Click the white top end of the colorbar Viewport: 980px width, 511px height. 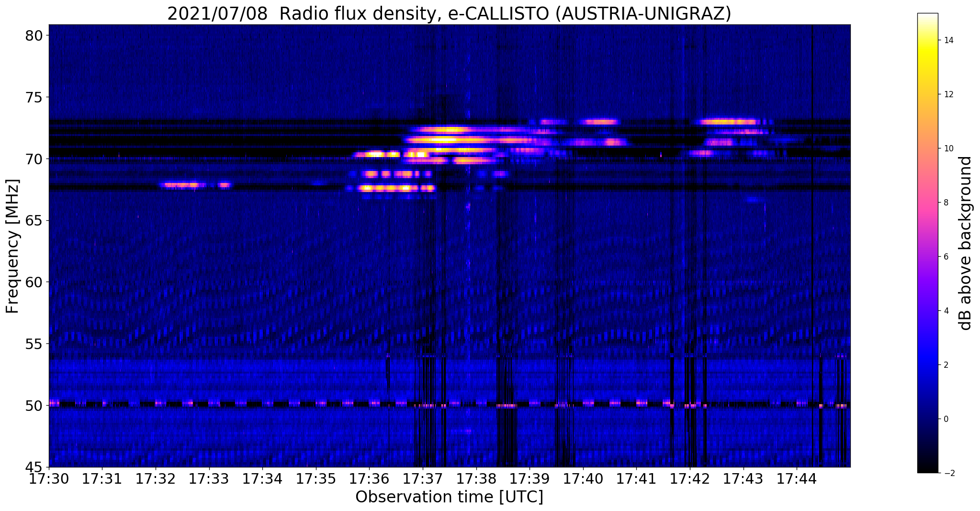coord(927,16)
